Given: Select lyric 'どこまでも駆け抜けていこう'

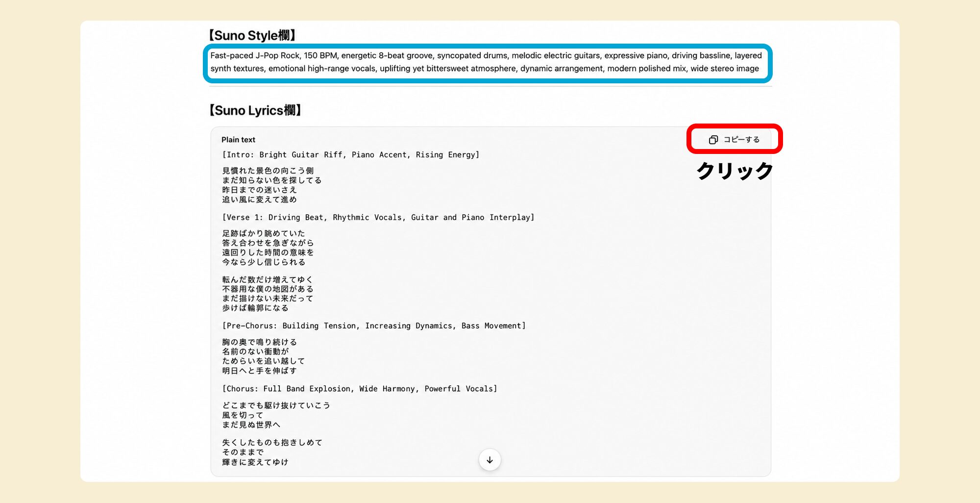Looking at the screenshot, I should tap(276, 405).
